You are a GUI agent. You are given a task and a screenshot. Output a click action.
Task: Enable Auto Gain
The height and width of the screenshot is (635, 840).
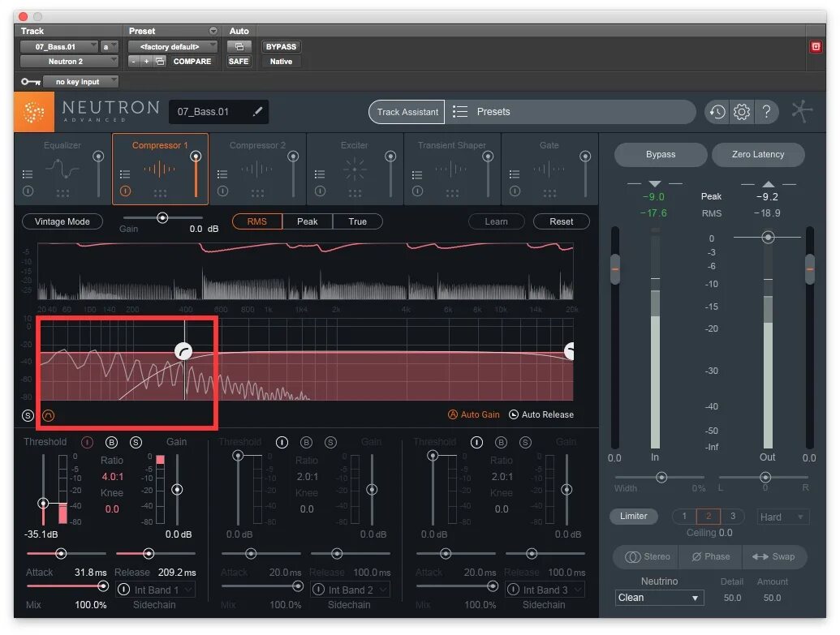coord(474,414)
